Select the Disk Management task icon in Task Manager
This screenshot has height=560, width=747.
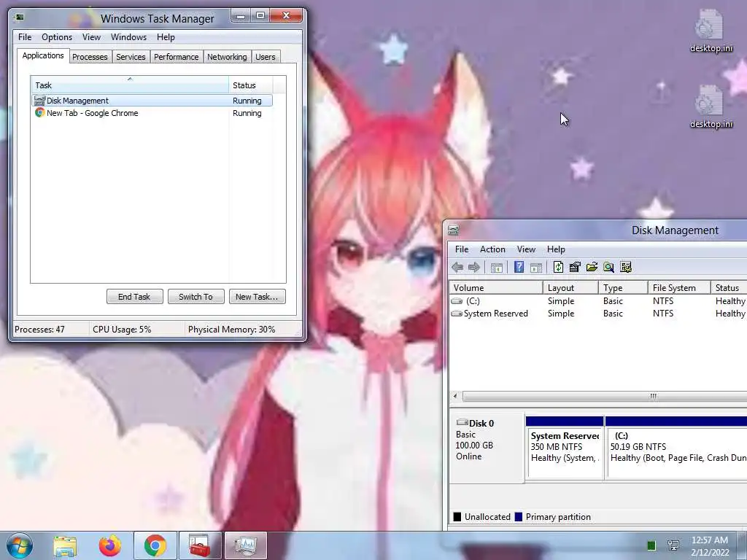(39, 101)
